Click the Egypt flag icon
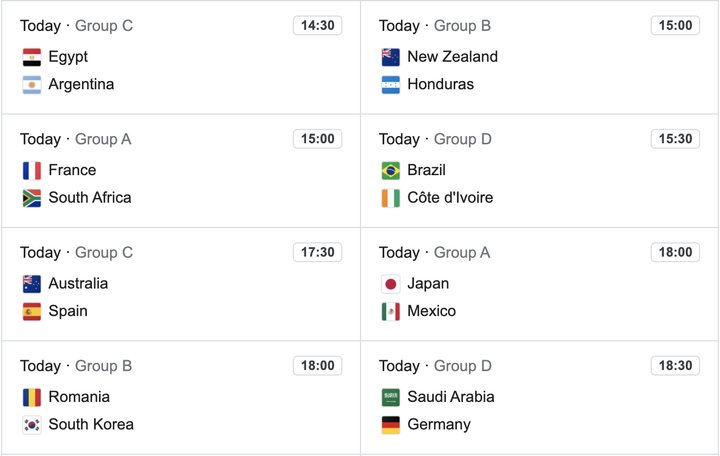The height and width of the screenshot is (456, 720). 32,57
